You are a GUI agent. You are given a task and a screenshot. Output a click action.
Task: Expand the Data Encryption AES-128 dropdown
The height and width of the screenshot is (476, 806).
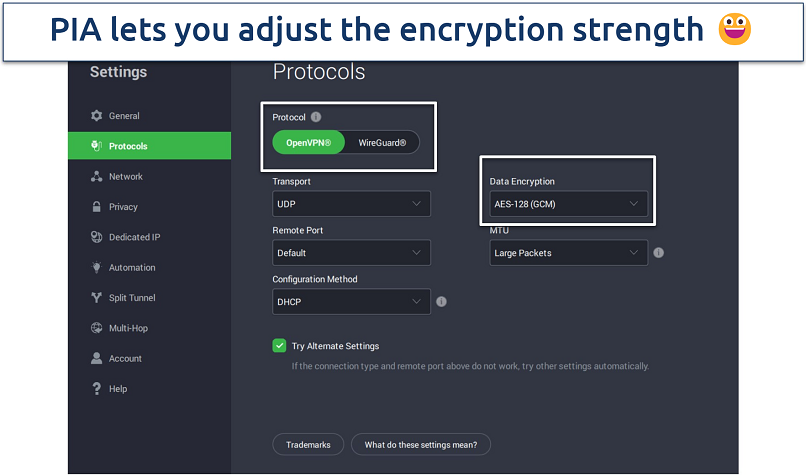pos(568,204)
